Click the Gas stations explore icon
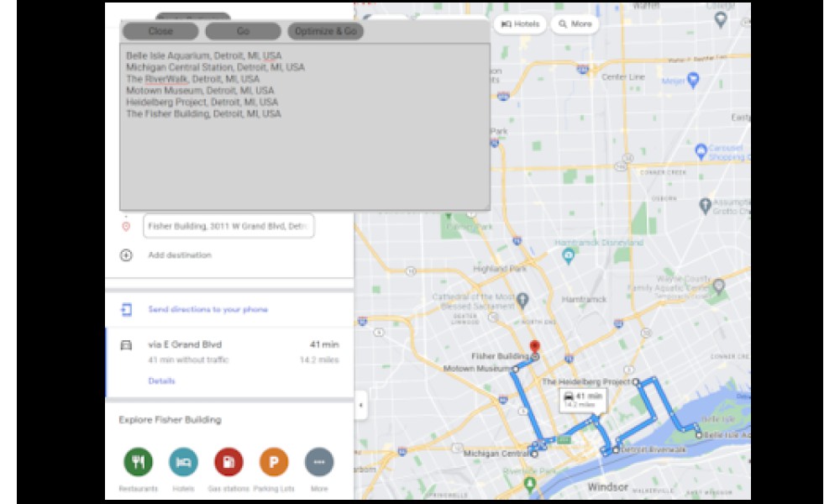 click(x=228, y=462)
